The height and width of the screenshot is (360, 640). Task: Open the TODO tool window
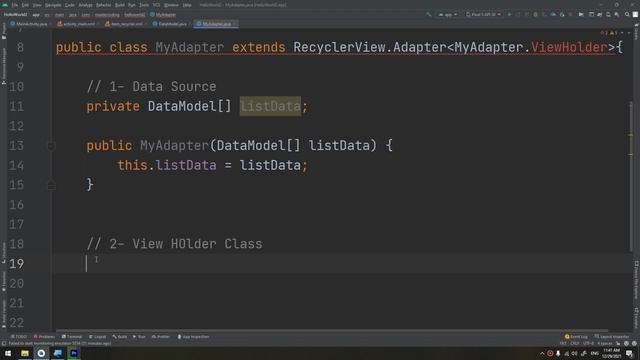coord(19,337)
